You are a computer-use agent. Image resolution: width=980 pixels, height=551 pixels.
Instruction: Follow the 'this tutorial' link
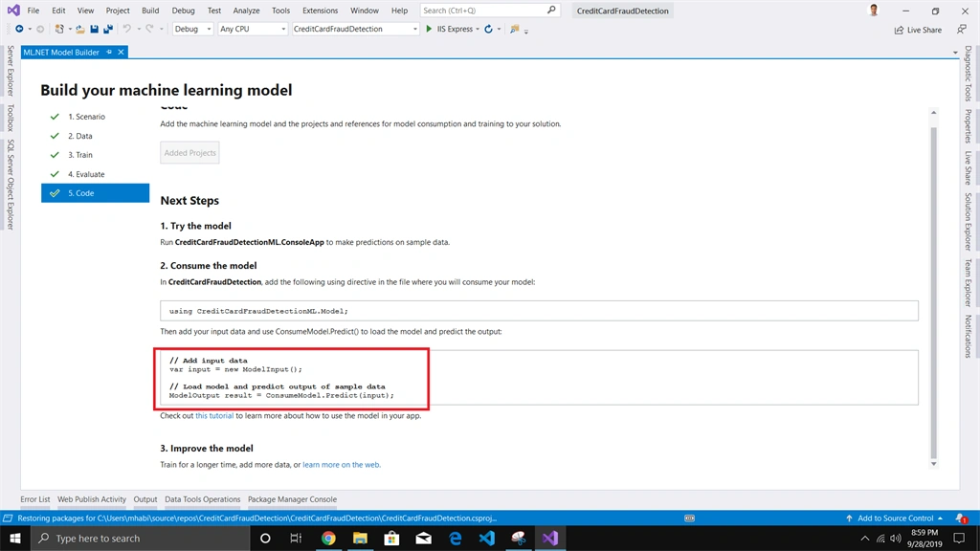(x=214, y=415)
